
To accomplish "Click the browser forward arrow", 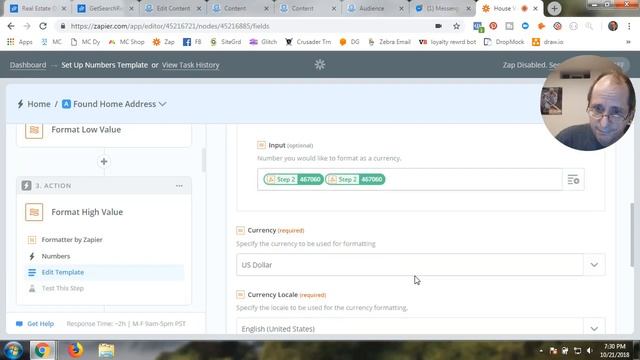I will tap(27, 26).
